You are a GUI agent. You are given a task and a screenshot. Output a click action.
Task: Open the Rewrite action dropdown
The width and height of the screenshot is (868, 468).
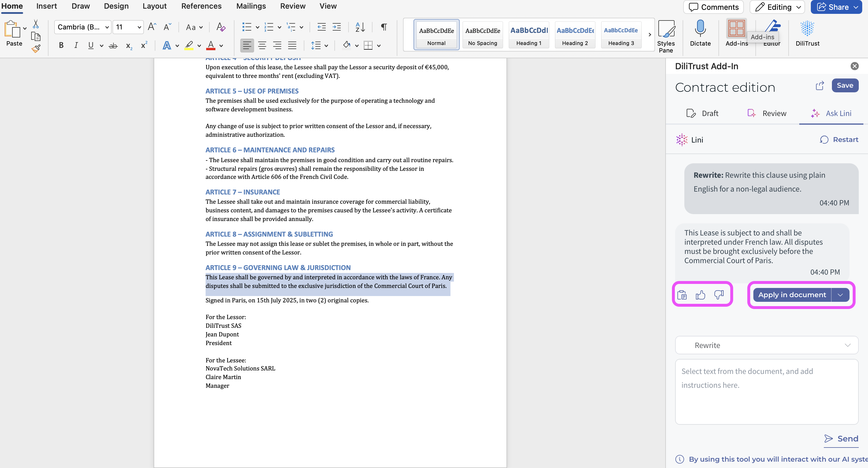766,345
